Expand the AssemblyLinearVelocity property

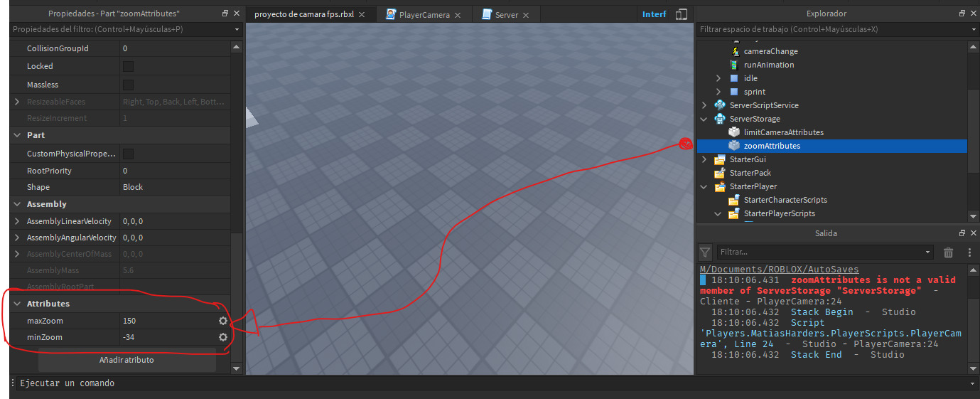[x=17, y=221]
